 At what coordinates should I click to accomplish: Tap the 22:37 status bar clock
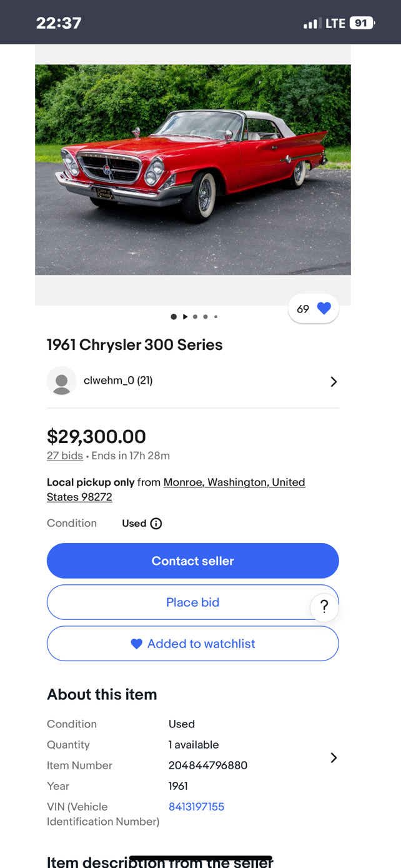[59, 23]
